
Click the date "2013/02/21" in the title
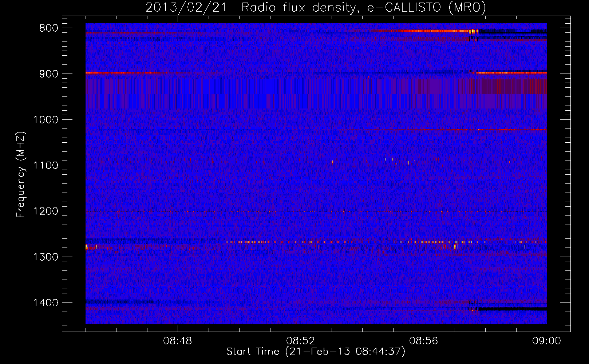point(186,8)
